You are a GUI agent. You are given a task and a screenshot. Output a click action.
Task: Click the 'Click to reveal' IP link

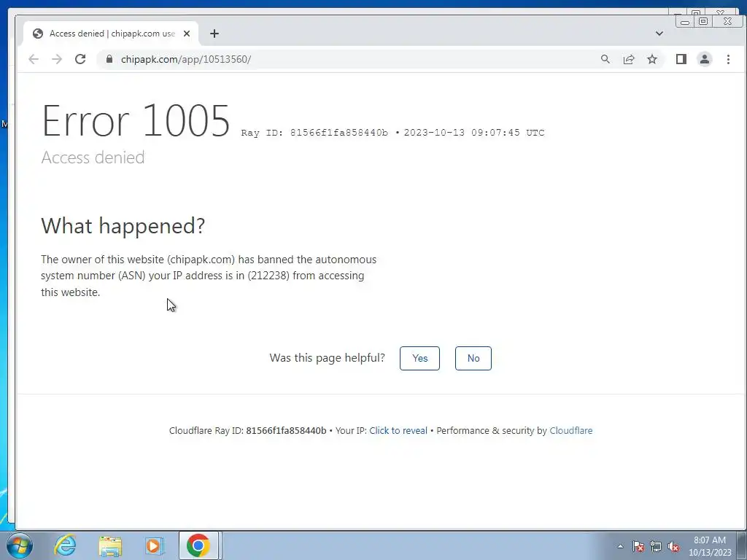point(398,430)
